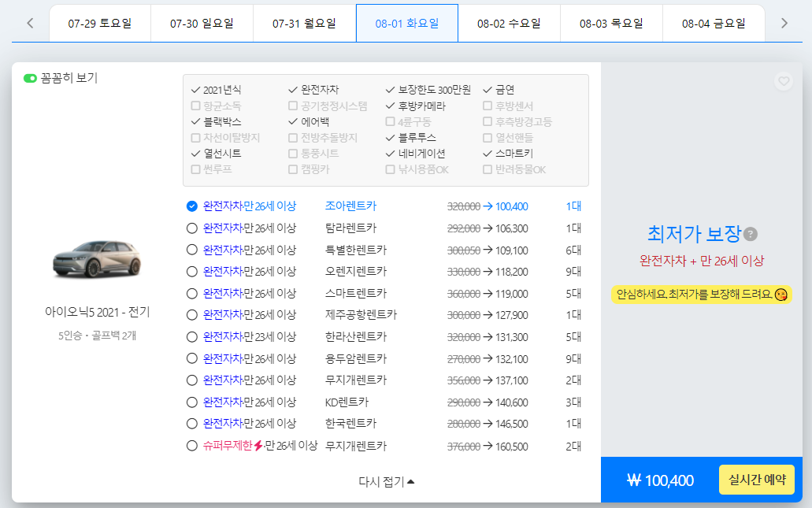Choose the KD렌트카 option

193,402
